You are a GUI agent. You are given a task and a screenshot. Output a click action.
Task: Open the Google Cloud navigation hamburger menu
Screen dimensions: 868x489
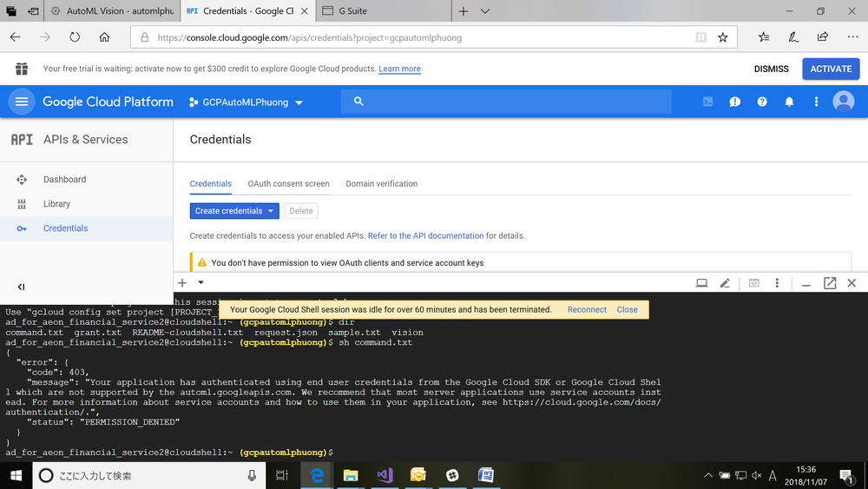click(x=22, y=102)
